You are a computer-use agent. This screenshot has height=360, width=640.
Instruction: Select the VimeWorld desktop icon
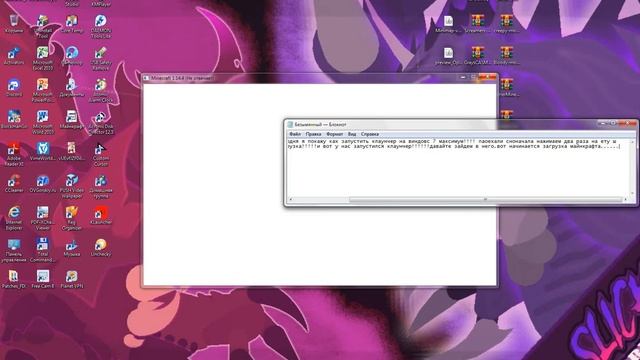[42, 151]
